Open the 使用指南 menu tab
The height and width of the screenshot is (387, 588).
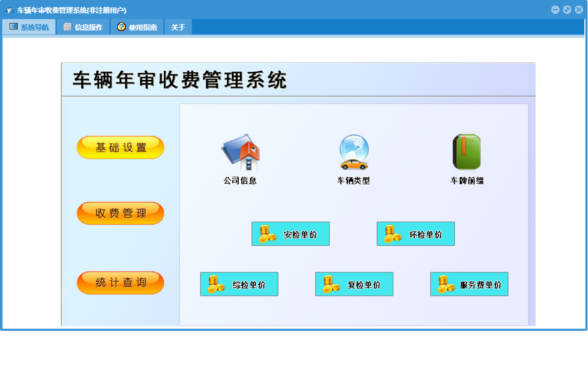(138, 27)
